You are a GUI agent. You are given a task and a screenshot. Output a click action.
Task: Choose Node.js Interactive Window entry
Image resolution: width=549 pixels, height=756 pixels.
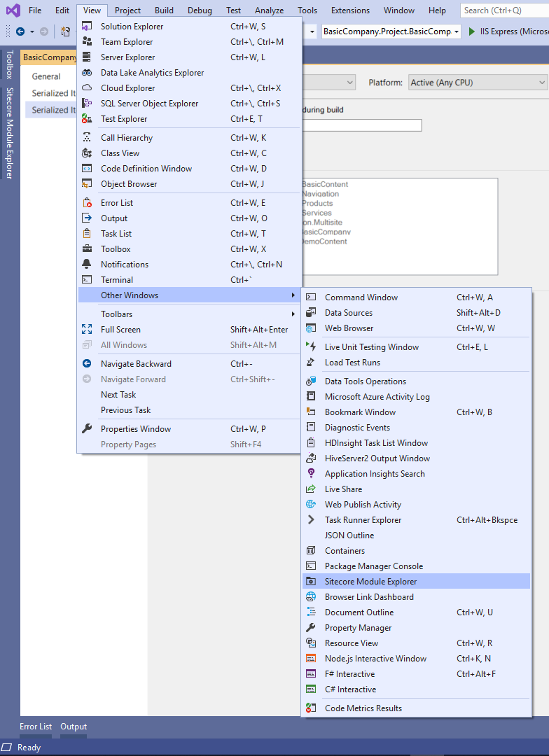pos(417,659)
